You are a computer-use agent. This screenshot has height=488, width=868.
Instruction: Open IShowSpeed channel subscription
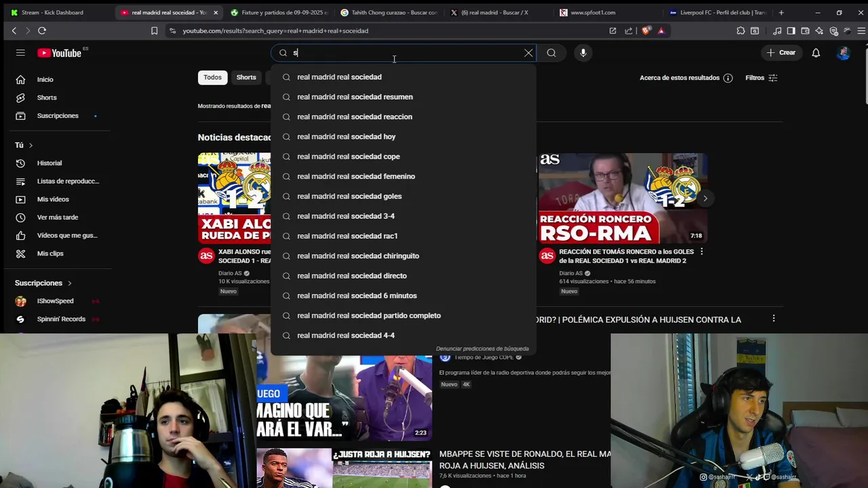coord(56,301)
